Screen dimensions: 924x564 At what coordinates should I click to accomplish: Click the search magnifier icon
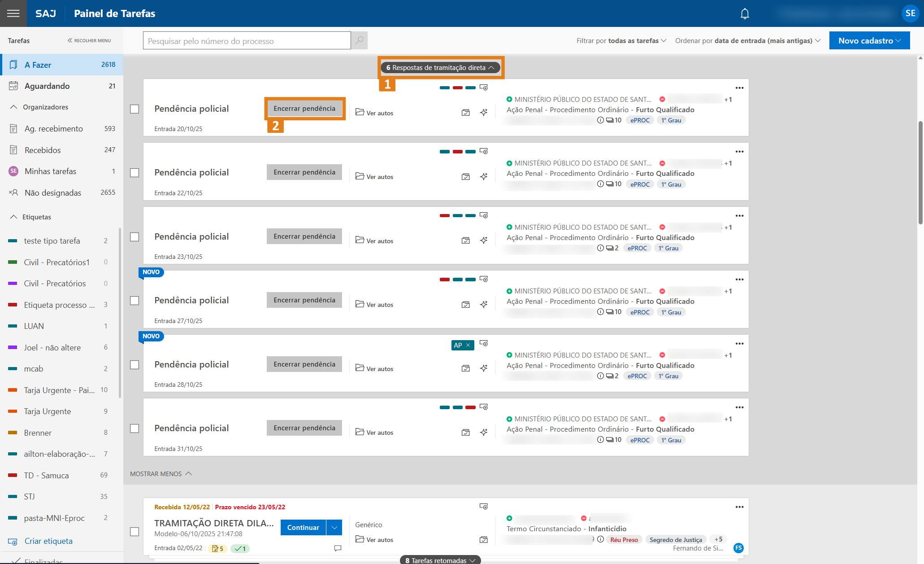coord(359,41)
